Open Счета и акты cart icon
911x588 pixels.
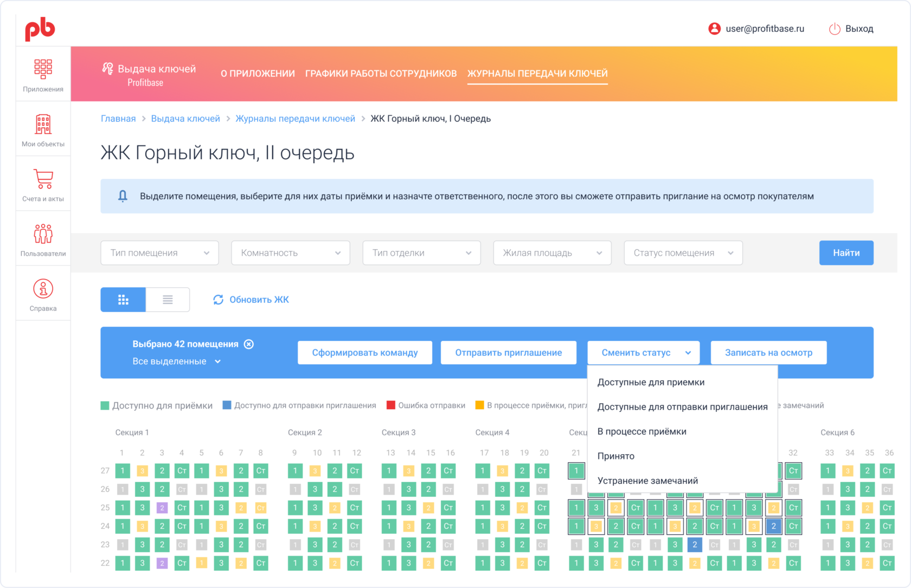(x=43, y=179)
